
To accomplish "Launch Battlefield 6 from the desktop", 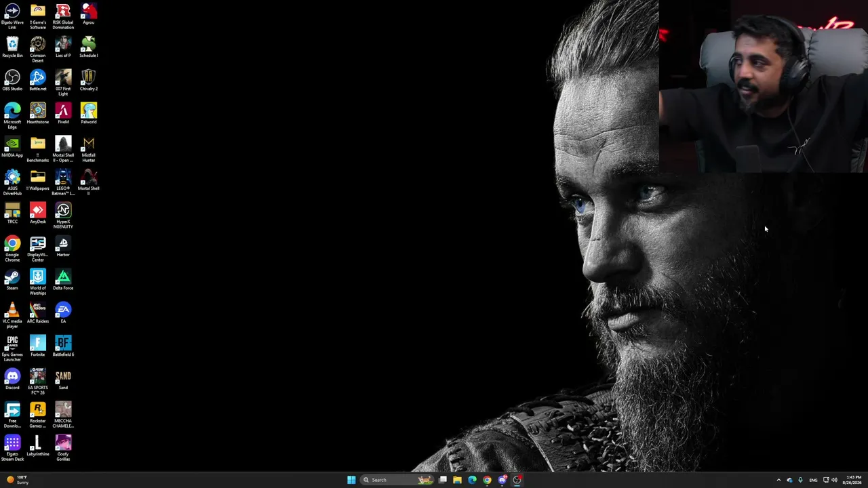I will click(x=63, y=346).
